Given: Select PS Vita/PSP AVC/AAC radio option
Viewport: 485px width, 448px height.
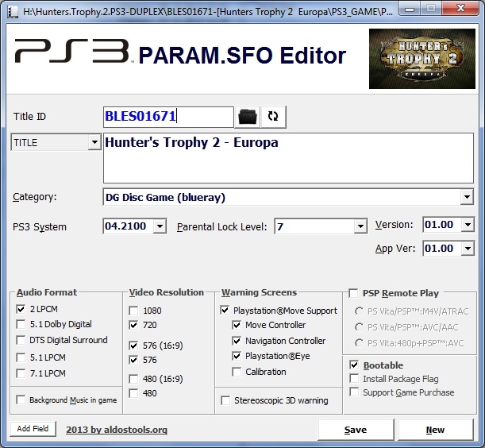Looking at the screenshot, I should pyautogui.click(x=359, y=327).
